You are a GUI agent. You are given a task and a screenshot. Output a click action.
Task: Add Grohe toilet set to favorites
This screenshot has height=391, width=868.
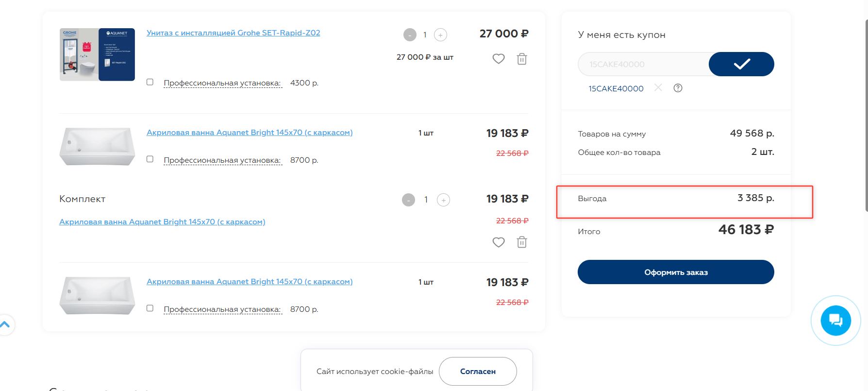pos(499,59)
